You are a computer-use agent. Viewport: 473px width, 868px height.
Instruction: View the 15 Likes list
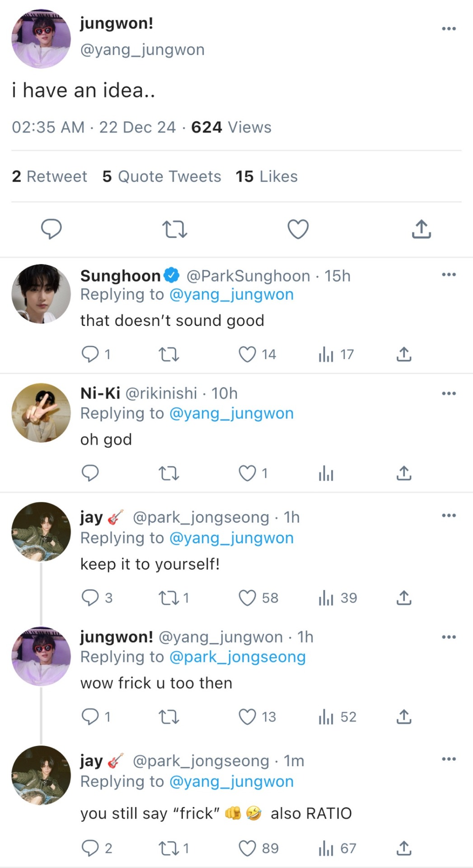(x=267, y=176)
